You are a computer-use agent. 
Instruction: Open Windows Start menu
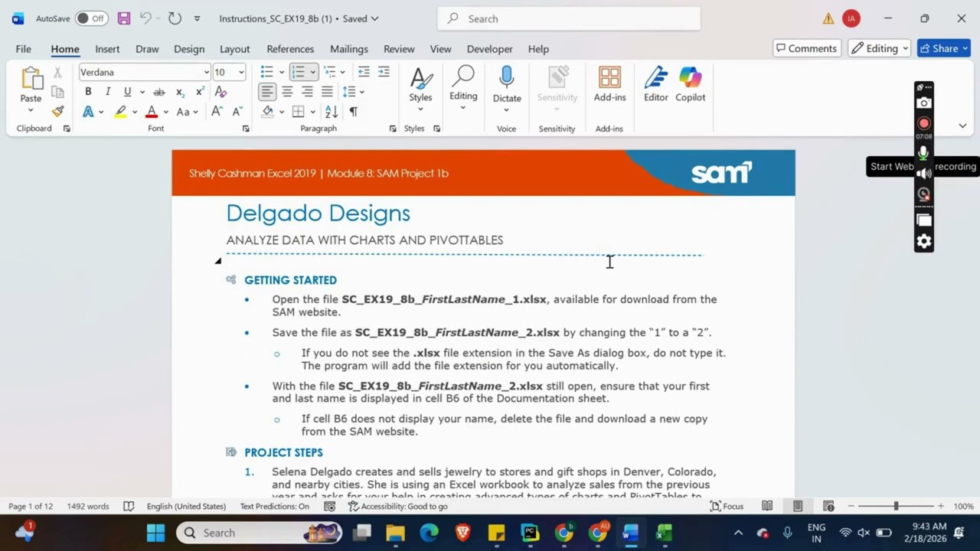(155, 533)
